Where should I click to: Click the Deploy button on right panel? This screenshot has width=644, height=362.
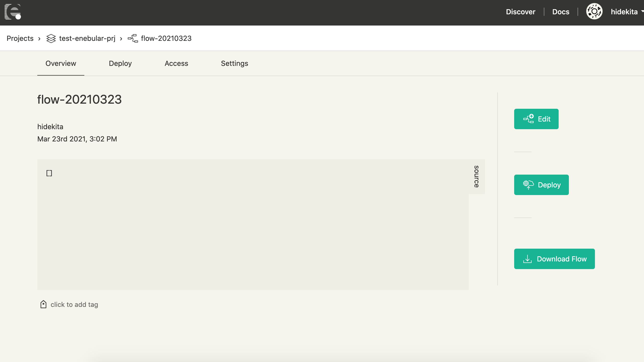pyautogui.click(x=541, y=185)
